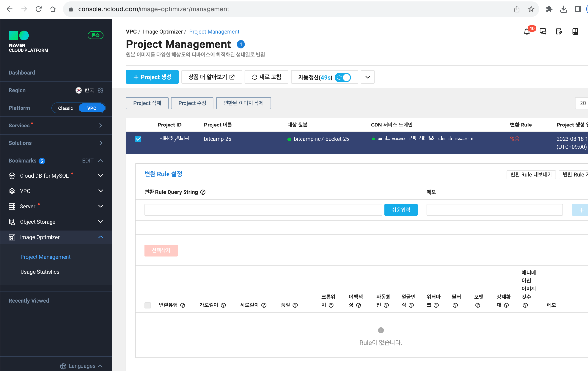Click the 메모 input field

(x=494, y=210)
